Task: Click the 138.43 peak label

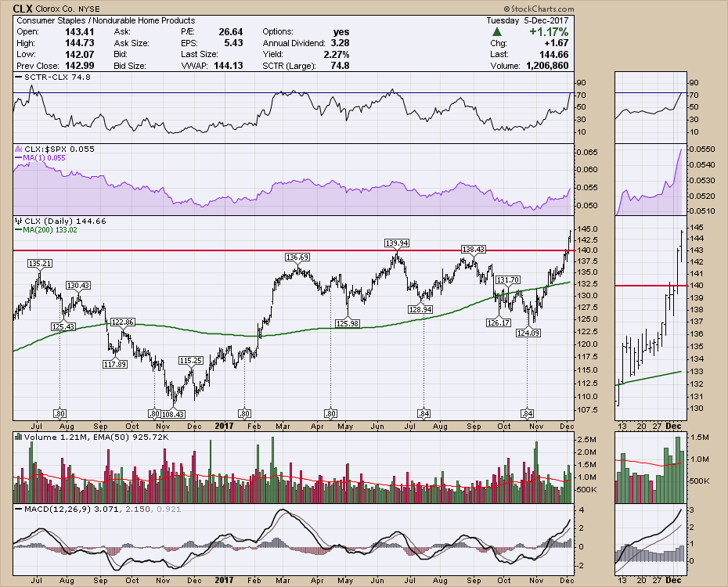Action: coord(473,250)
